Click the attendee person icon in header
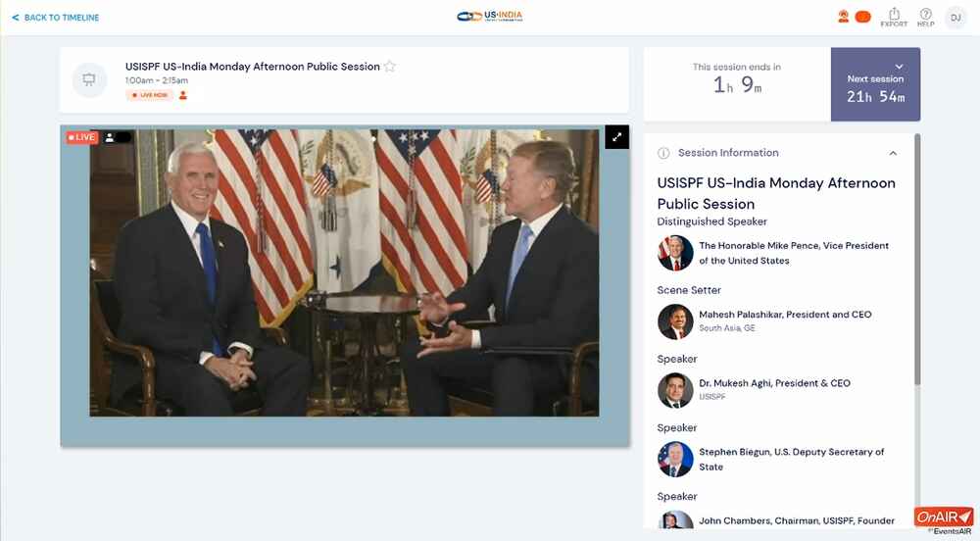The width and height of the screenshot is (980, 541). [x=843, y=17]
